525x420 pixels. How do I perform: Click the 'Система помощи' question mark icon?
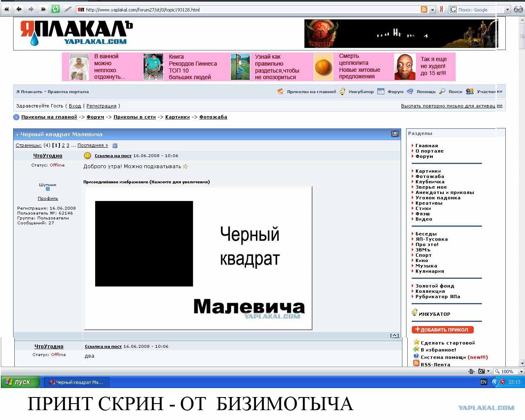pyautogui.click(x=416, y=356)
